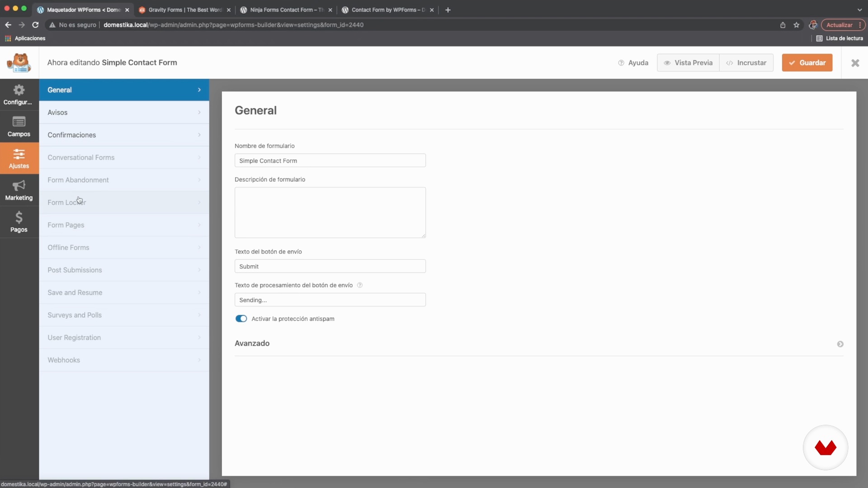The height and width of the screenshot is (488, 868).
Task: Click the Descripción de formulario text area
Action: 330,212
